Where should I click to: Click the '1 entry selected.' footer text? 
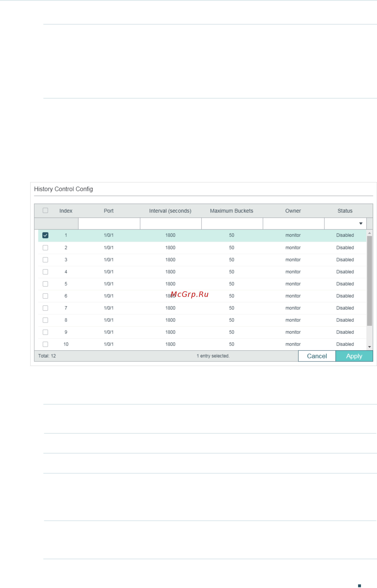[213, 356]
